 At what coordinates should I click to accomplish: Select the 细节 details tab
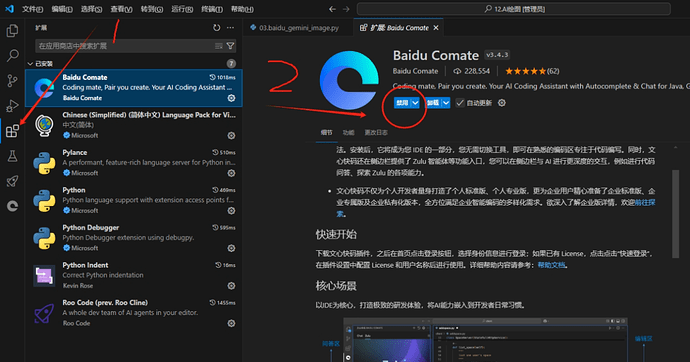327,132
